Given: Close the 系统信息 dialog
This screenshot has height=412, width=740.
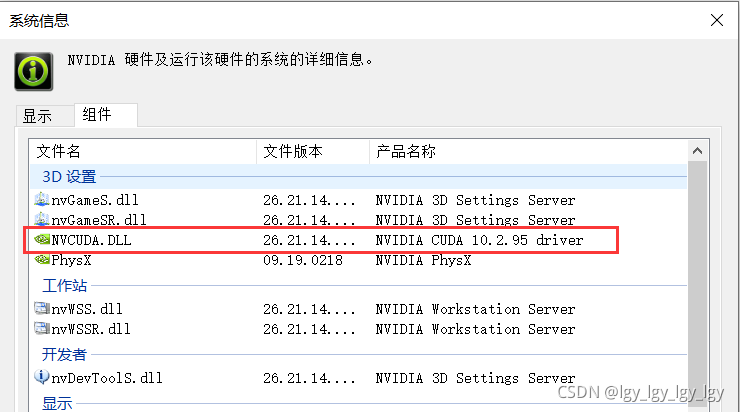Looking at the screenshot, I should click(x=717, y=20).
